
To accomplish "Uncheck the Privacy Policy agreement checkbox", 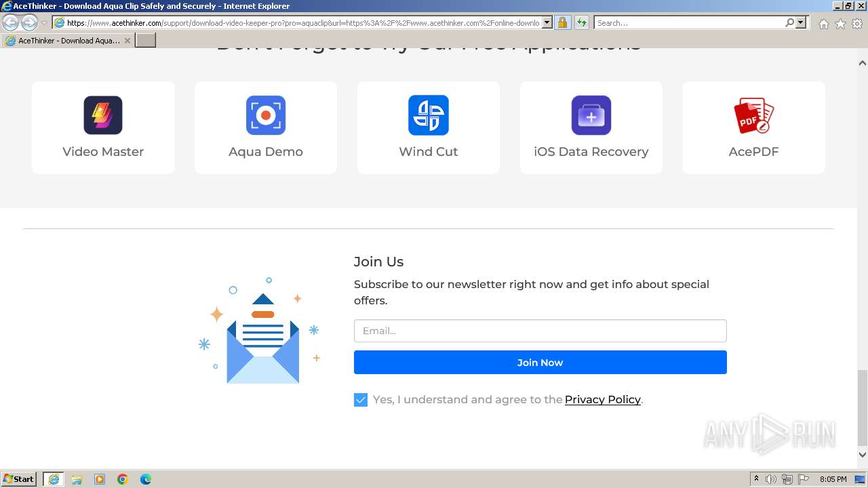I will pyautogui.click(x=361, y=400).
